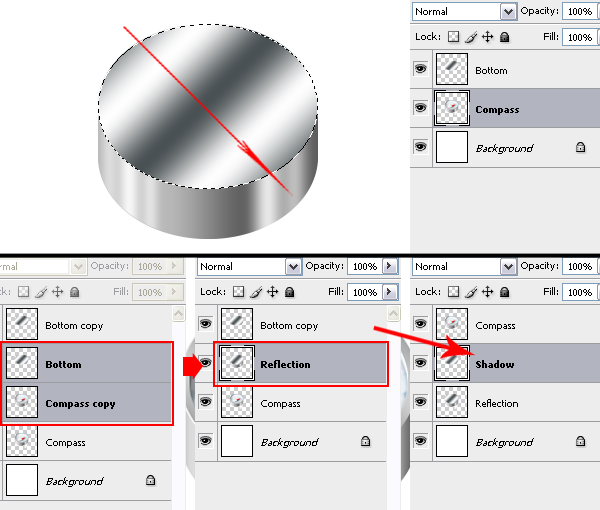600x510 pixels.
Task: Open the blend mode dropdown in top-right panel
Action: point(508,11)
